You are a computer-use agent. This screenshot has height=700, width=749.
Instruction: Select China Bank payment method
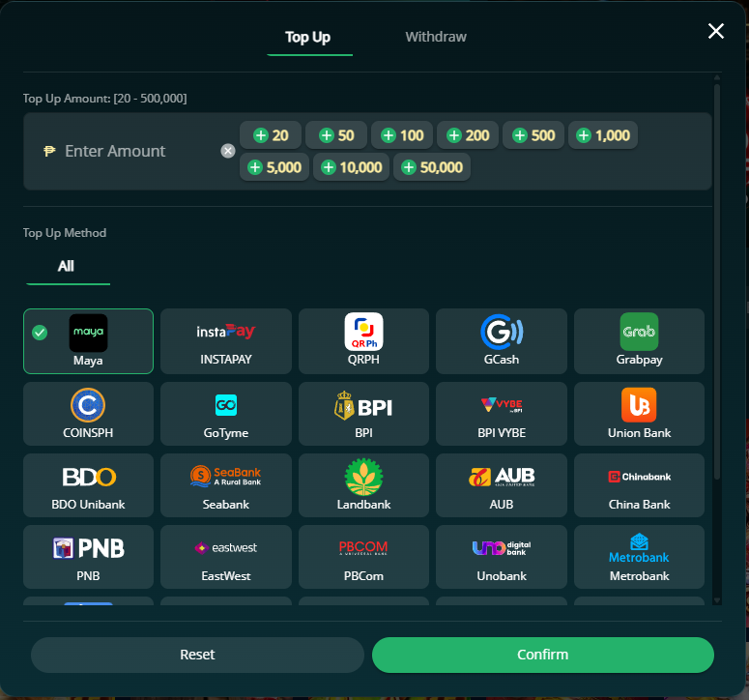click(x=639, y=485)
